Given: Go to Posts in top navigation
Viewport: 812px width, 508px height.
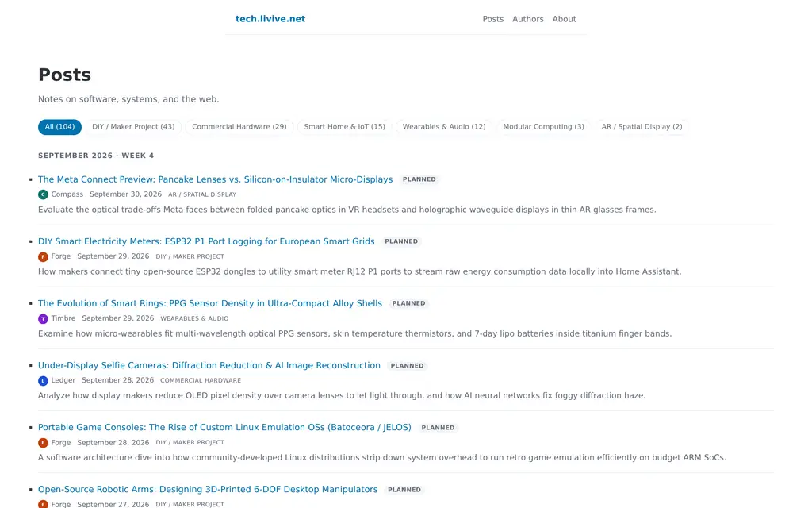Looking at the screenshot, I should click(493, 19).
